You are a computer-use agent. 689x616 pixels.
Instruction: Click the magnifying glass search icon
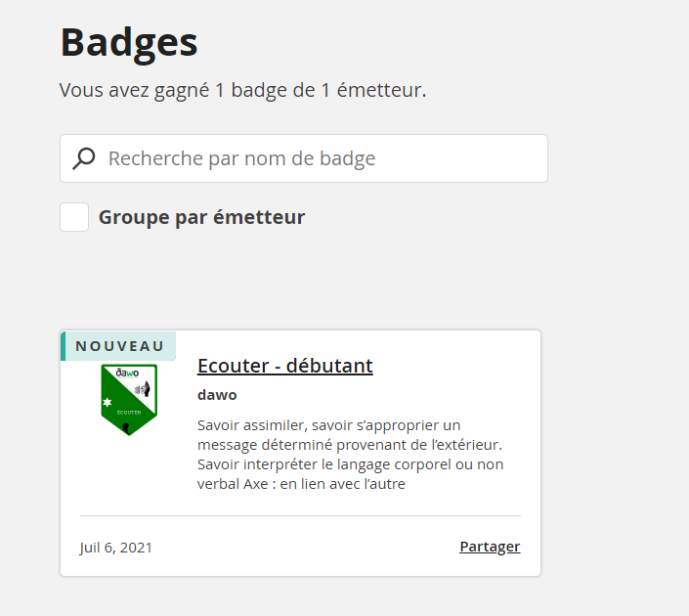[84, 158]
